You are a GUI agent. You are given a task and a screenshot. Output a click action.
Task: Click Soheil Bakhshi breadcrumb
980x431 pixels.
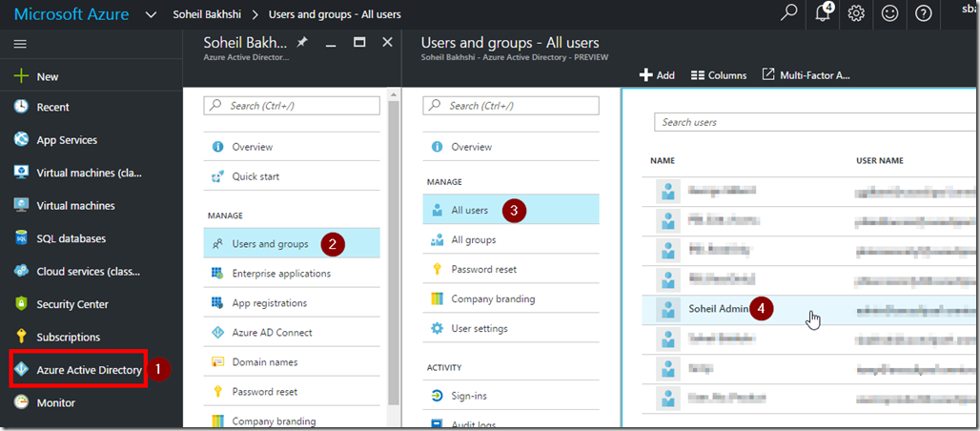click(207, 13)
